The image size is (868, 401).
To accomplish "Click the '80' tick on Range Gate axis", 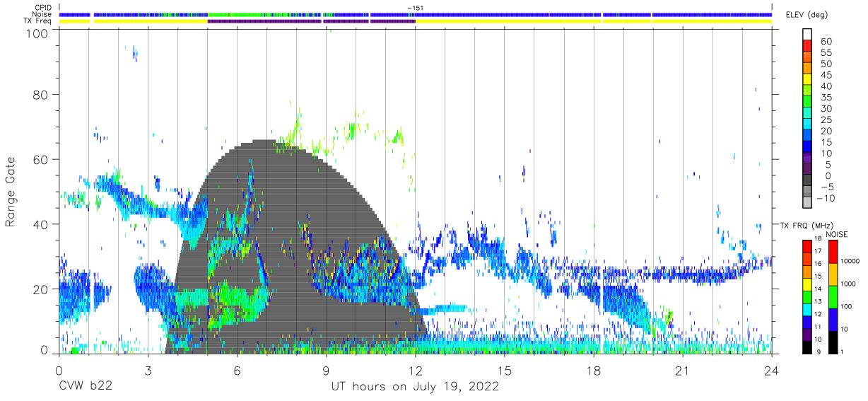I will [42, 94].
